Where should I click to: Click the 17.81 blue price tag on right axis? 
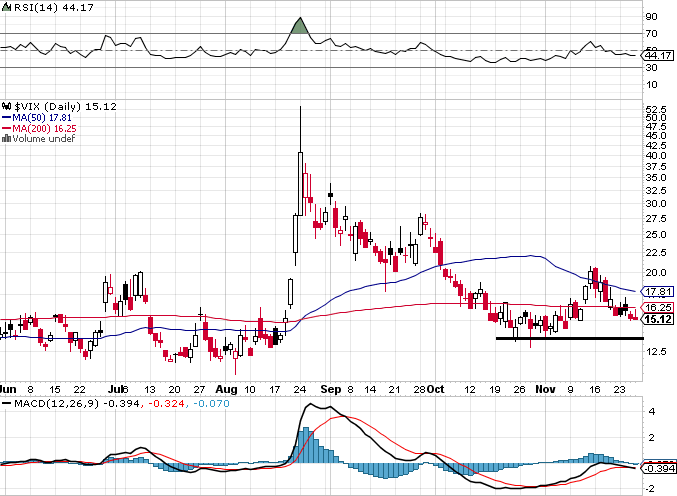[658, 292]
